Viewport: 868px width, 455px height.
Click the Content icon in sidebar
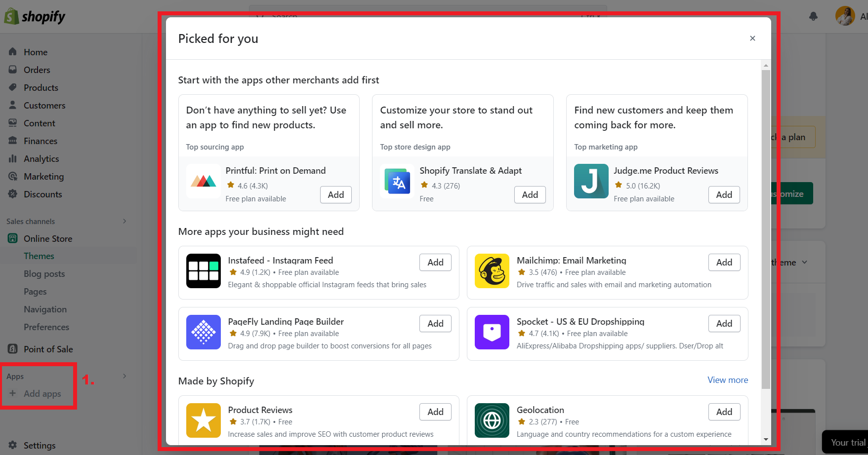[13, 123]
